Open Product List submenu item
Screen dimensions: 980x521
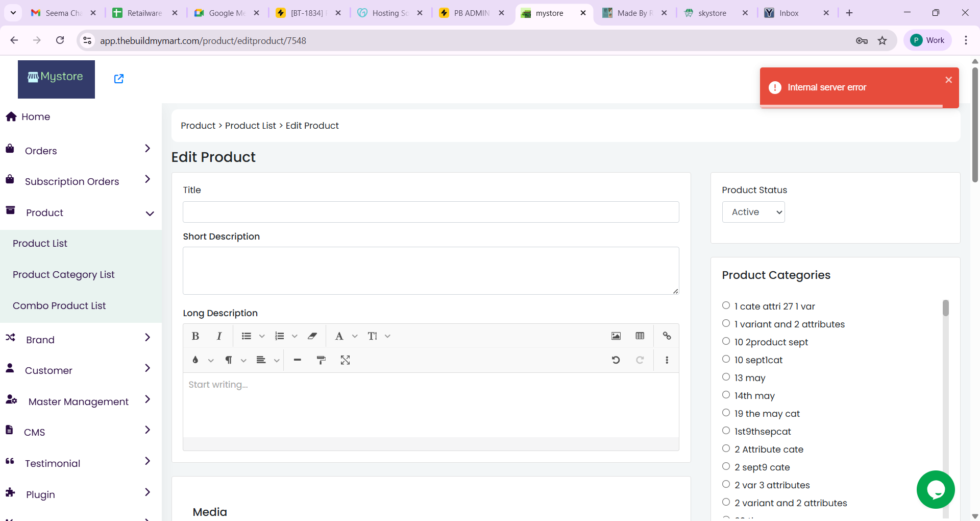coord(40,244)
